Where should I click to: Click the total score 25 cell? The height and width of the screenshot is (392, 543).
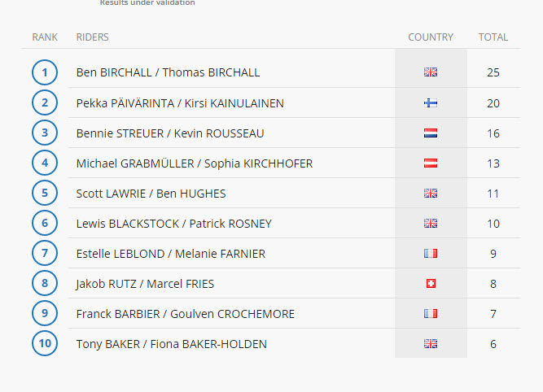pos(493,72)
